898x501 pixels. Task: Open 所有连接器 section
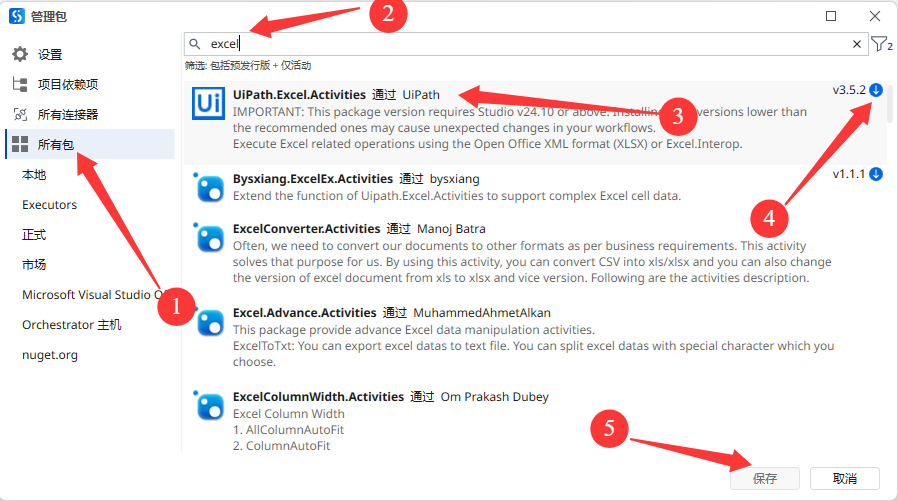68,115
